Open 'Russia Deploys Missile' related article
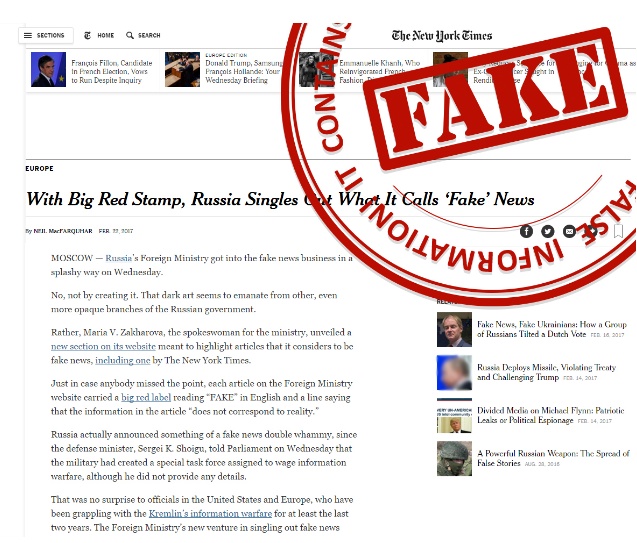This screenshot has width=637, height=543. pyautogui.click(x=546, y=372)
